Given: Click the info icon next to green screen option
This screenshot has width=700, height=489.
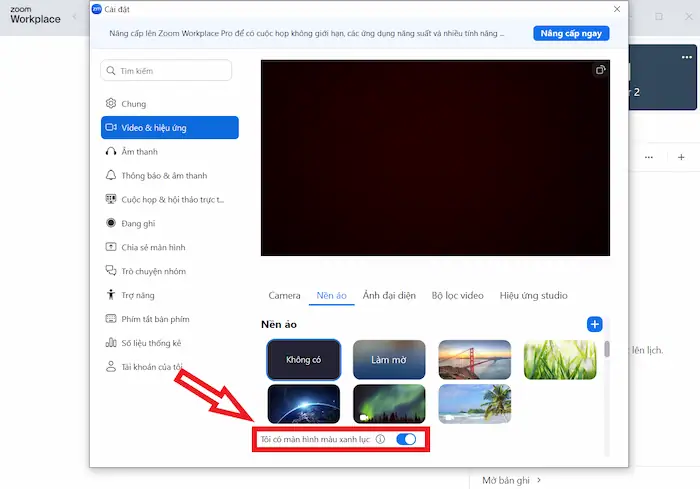Looking at the screenshot, I should (380, 439).
